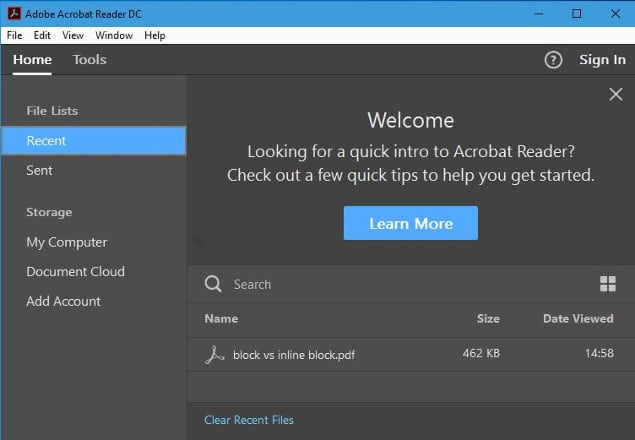Click the Adobe Acrobat logo in title bar
This screenshot has width=635, height=440.
(14, 13)
